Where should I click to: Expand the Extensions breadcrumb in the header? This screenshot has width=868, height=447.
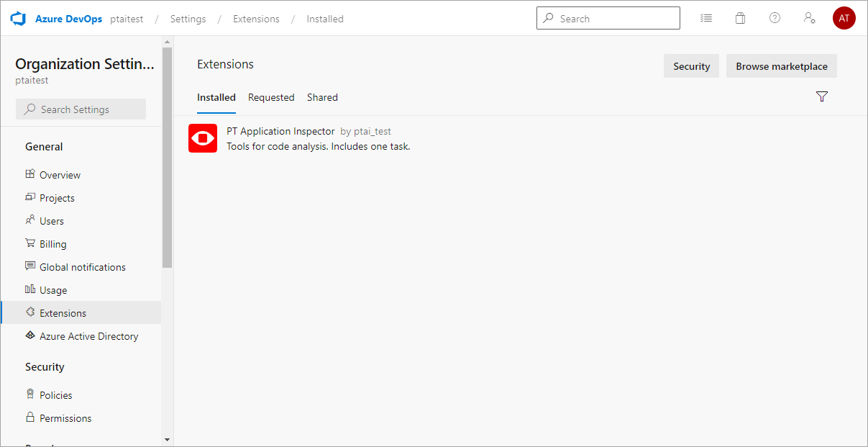pyautogui.click(x=256, y=19)
